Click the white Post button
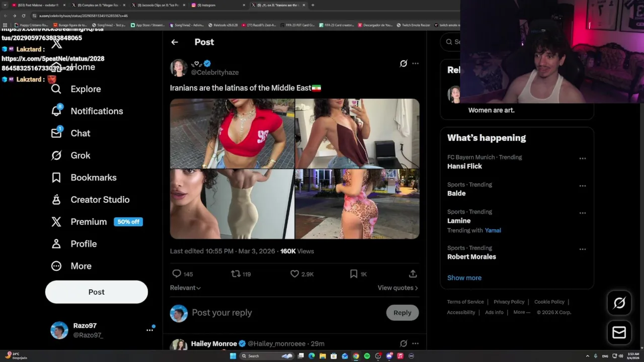 click(97, 292)
